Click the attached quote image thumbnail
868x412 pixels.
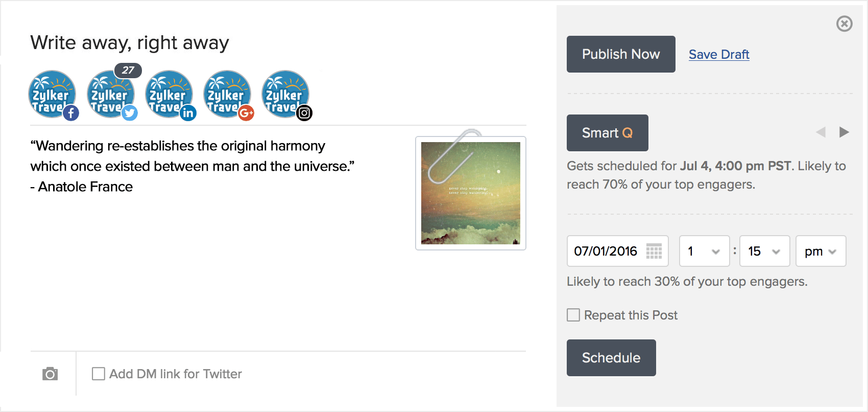point(470,193)
